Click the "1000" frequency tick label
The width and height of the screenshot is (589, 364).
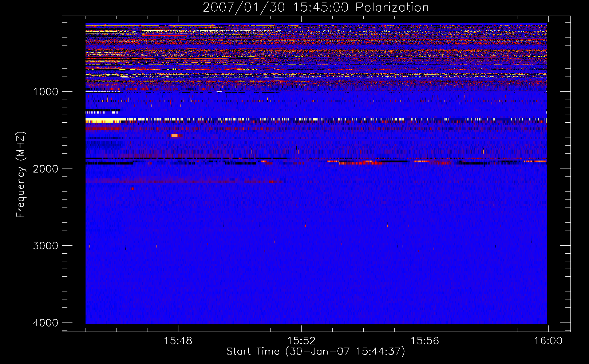[x=46, y=92]
